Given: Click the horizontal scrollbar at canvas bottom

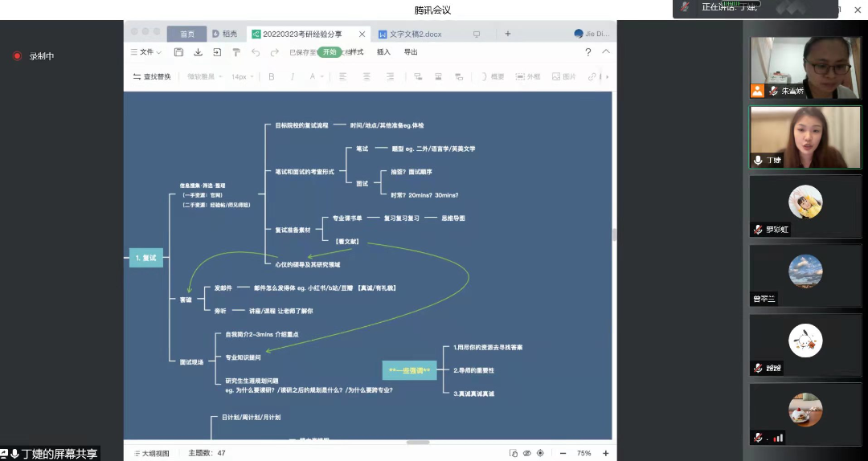Looking at the screenshot, I should 418,442.
